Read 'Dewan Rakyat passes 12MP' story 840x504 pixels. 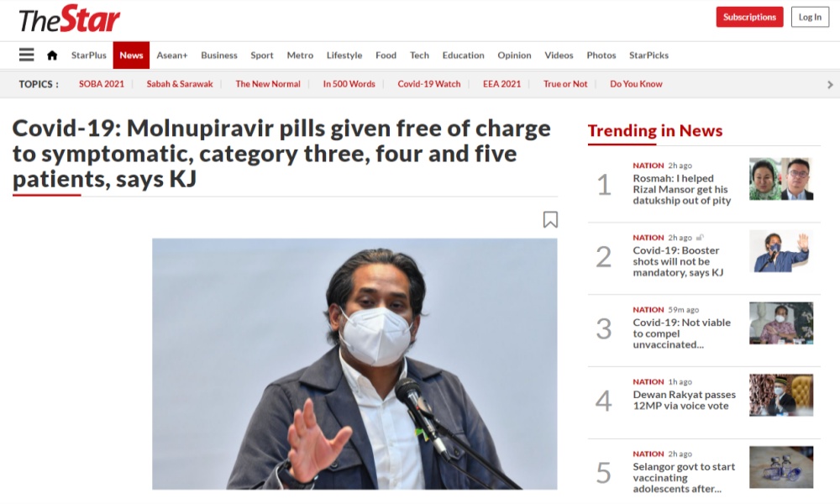click(684, 400)
